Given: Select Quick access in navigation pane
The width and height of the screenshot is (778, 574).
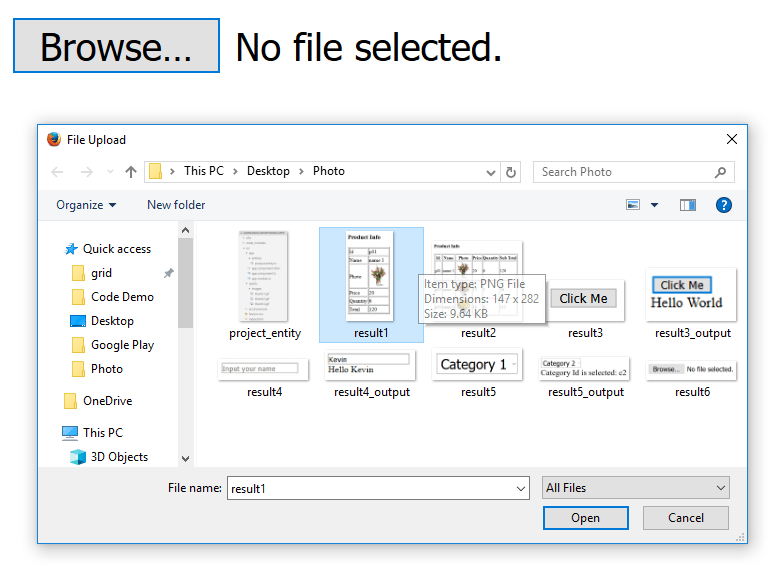Looking at the screenshot, I should 108,249.
